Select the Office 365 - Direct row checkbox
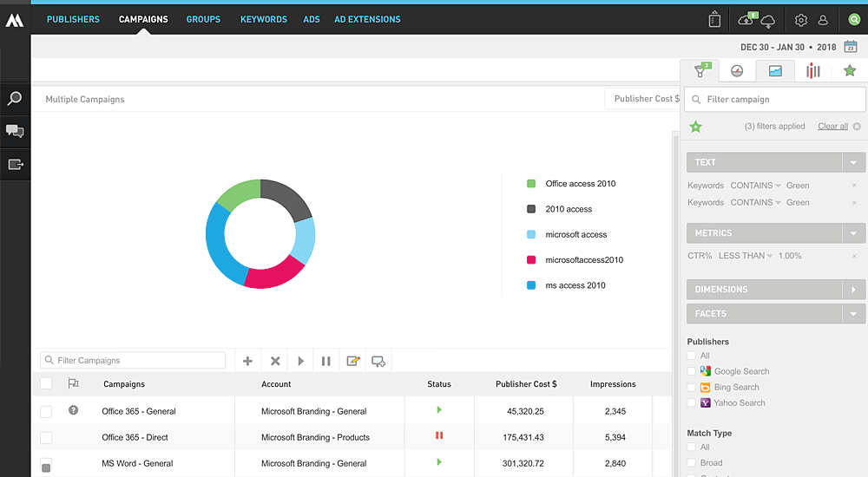 [x=46, y=438]
